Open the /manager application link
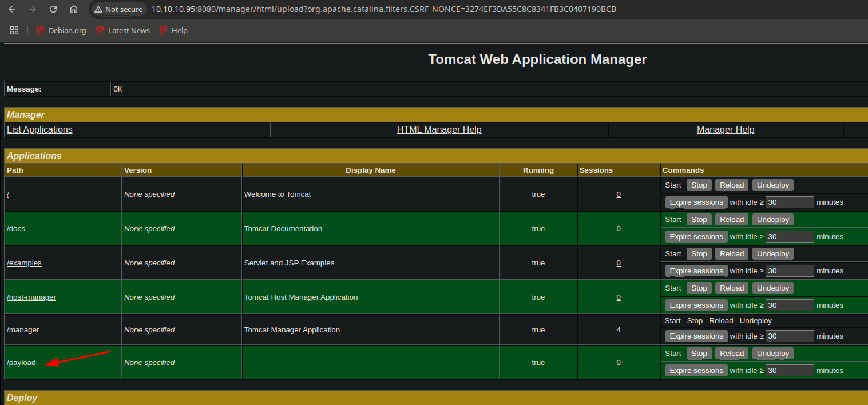The width and height of the screenshot is (868, 405). click(x=23, y=329)
